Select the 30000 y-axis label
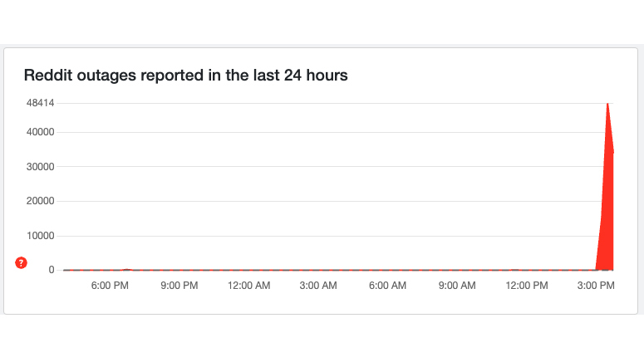The width and height of the screenshot is (644, 362). click(40, 167)
